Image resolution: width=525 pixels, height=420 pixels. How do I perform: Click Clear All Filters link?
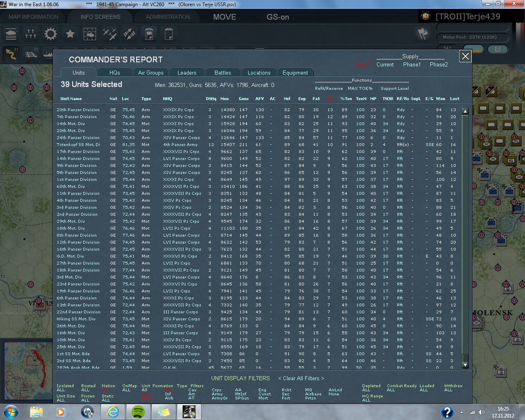[x=301, y=378]
